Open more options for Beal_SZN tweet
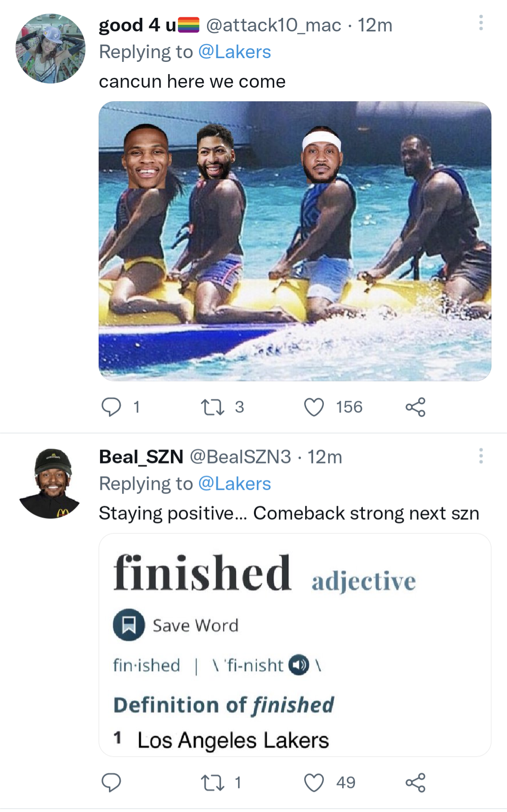 tap(481, 455)
